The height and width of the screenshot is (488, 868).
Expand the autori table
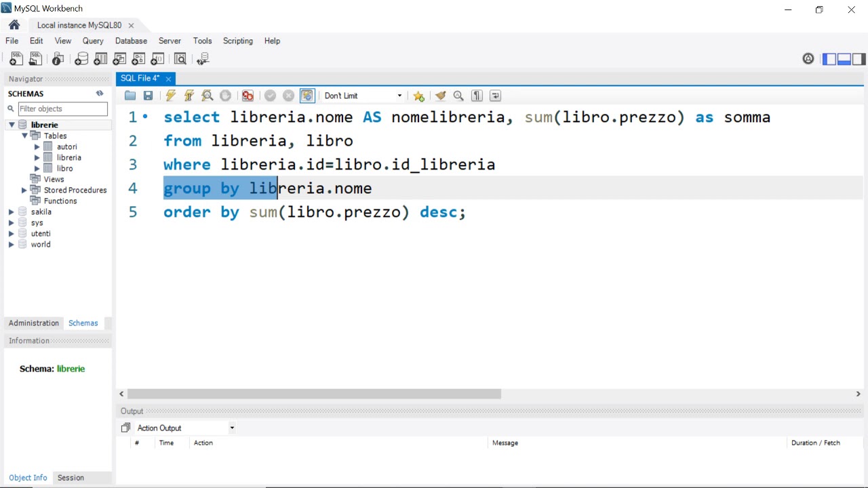pos(37,146)
